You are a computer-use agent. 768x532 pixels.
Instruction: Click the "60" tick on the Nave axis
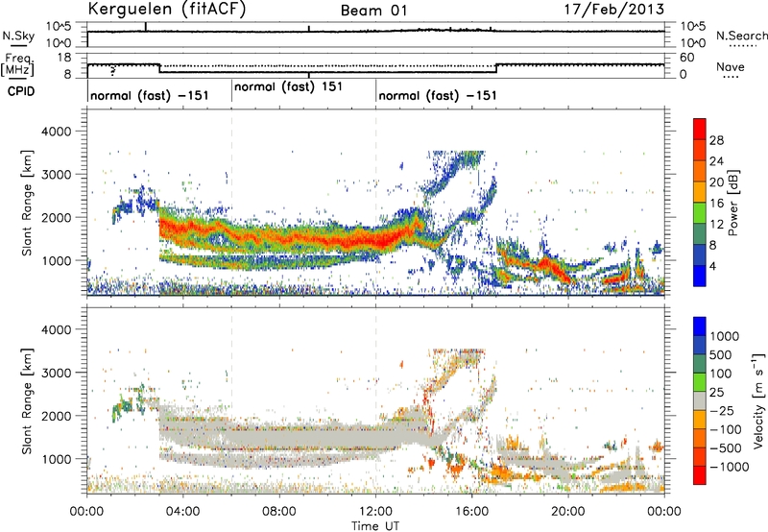click(687, 58)
